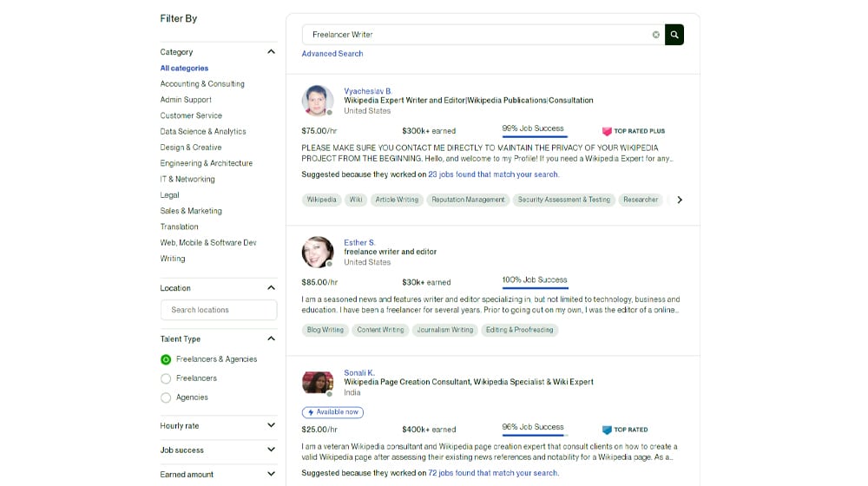868x486 pixels.
Task: Open Vyacheslav B. profile name link
Action: click(x=367, y=91)
